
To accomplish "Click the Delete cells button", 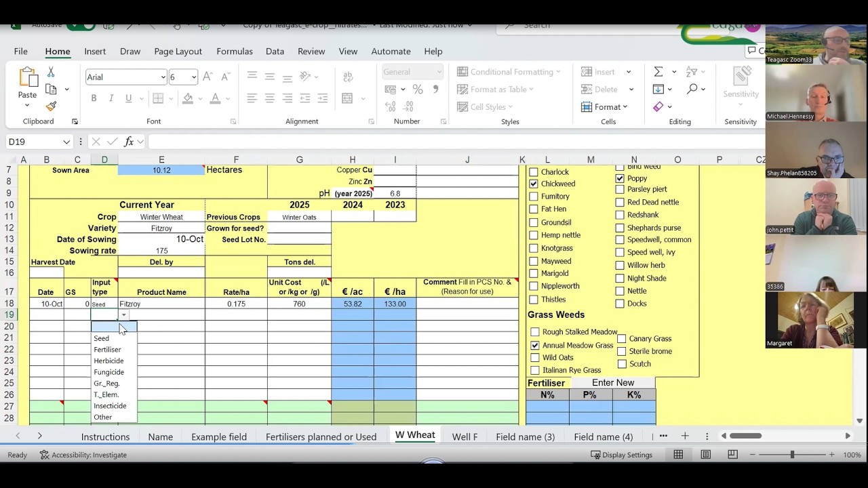I will [599, 89].
